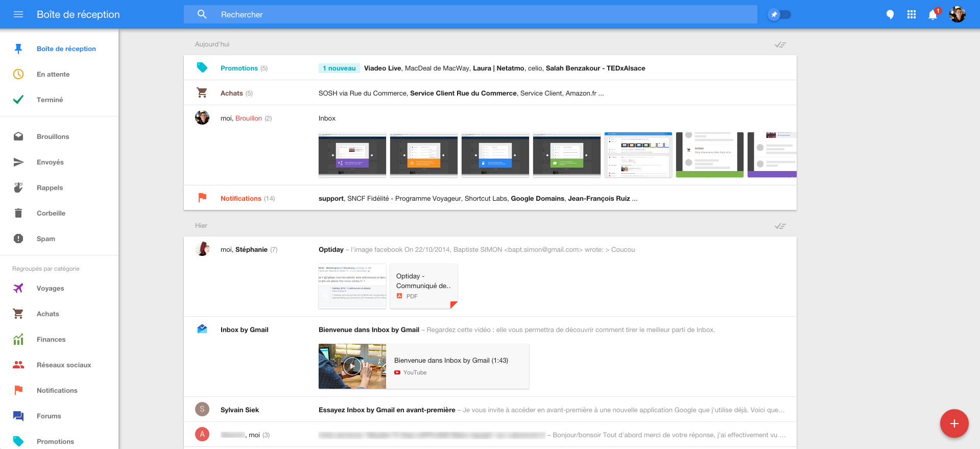Screen dimensions: 980x449
Task: Open the Optiday Communiqué PDF attachment
Action: coord(424,286)
